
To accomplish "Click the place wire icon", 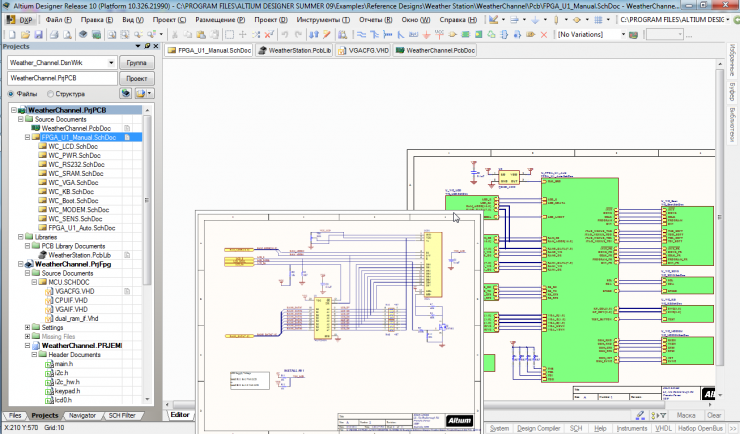I will click(361, 35).
